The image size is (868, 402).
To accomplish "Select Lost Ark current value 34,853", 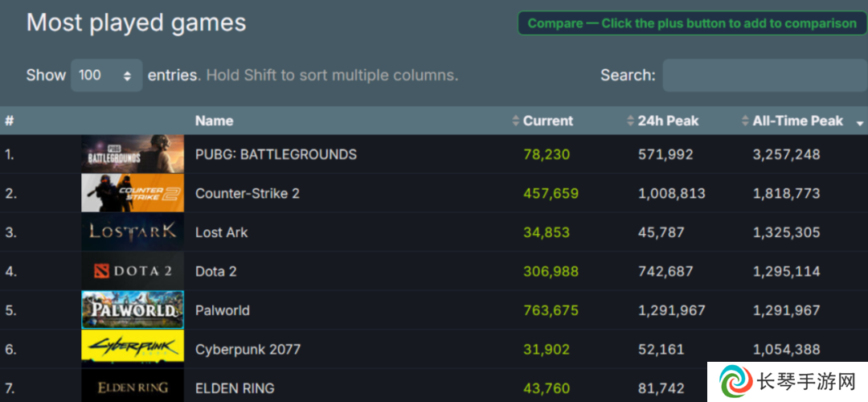I will point(547,232).
